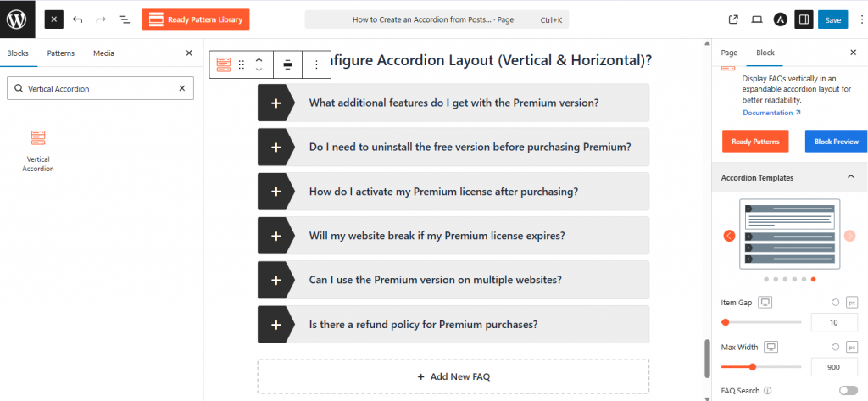Viewport: 868px width, 401px height.
Task: Click Add New FAQ button
Action: pos(453,376)
